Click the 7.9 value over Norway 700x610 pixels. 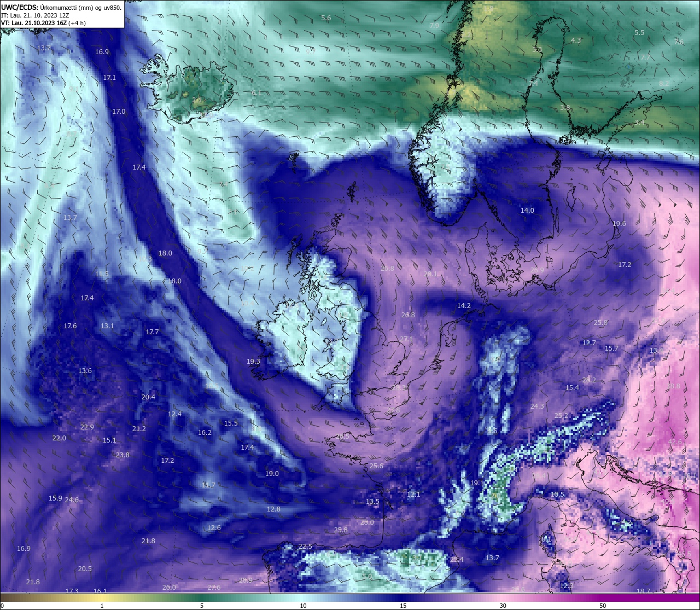435,26
